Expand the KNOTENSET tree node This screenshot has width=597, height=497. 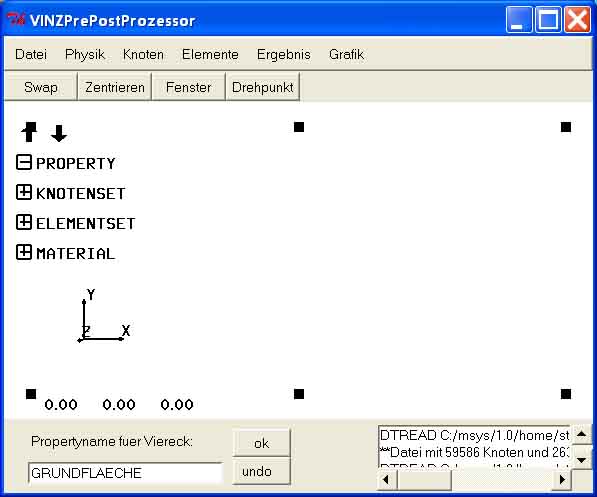pyautogui.click(x=24, y=192)
